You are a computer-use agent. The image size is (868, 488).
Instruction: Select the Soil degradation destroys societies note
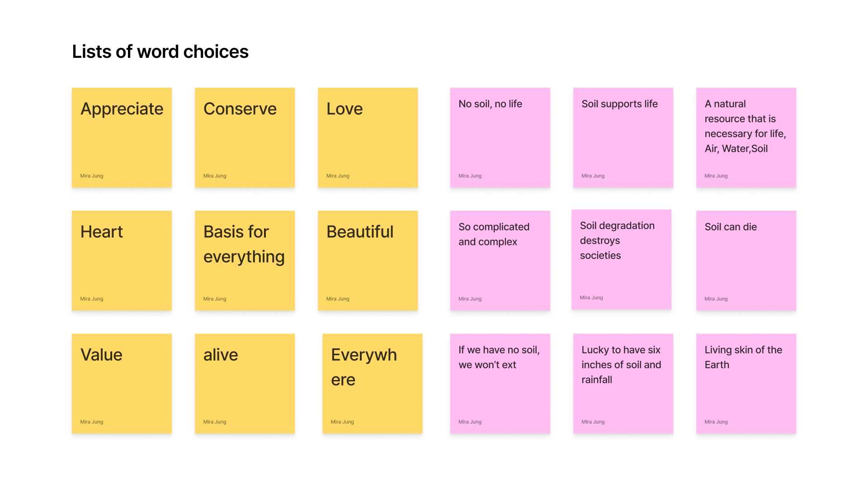coord(621,259)
